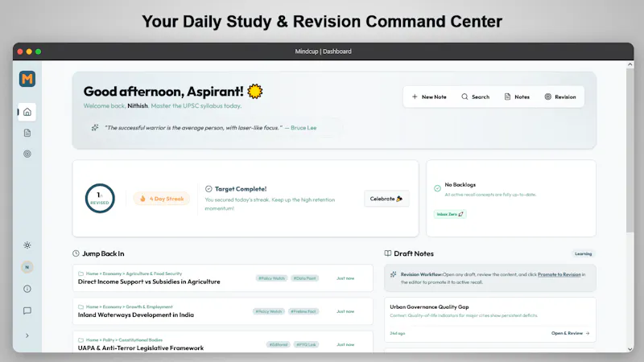
Task: Click the Agriculture & Food Security breadcrumb
Action: (x=154, y=274)
